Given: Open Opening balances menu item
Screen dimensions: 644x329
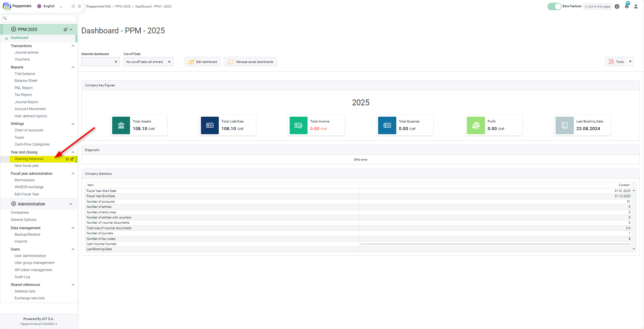Looking at the screenshot, I should coord(29,159).
